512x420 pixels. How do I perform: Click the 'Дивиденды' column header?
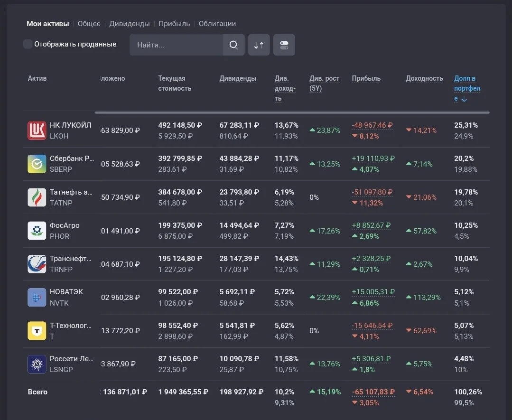tap(238, 78)
